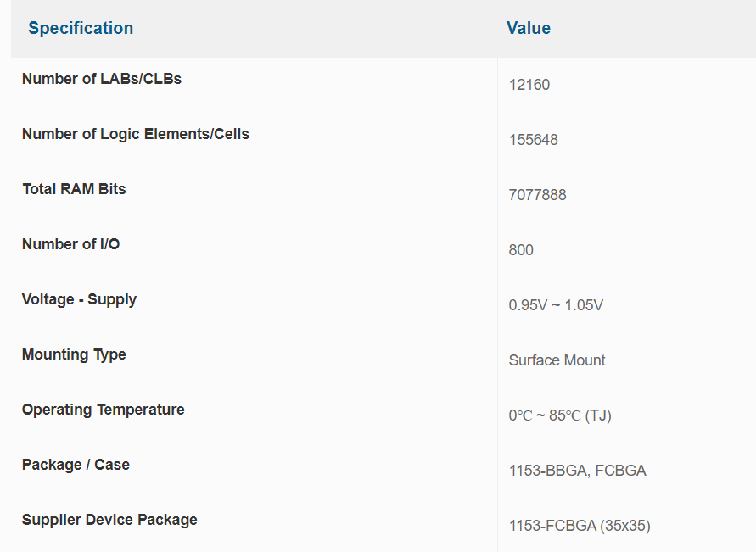Select the Voltage - Supply label
The width and height of the screenshot is (756, 552).
[x=79, y=299]
